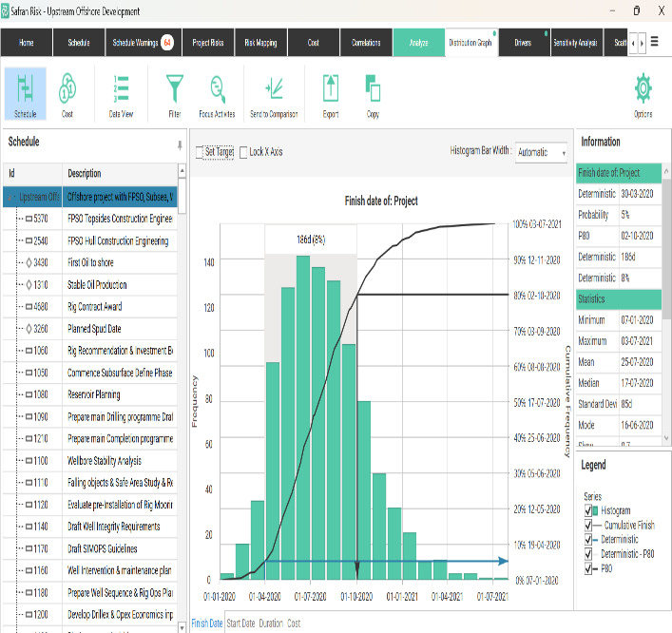Viewport: 672px width, 633px height.
Task: Click the Statistics section header
Action: coord(619,299)
